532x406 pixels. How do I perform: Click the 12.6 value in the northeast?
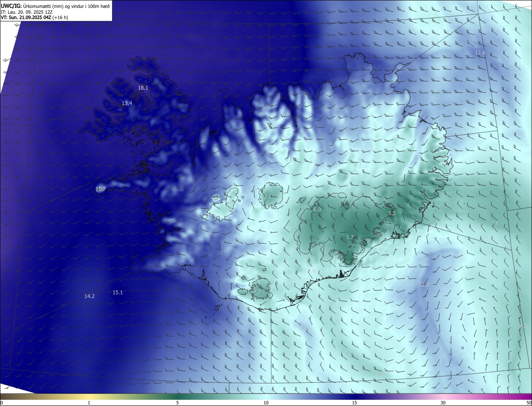point(480,53)
